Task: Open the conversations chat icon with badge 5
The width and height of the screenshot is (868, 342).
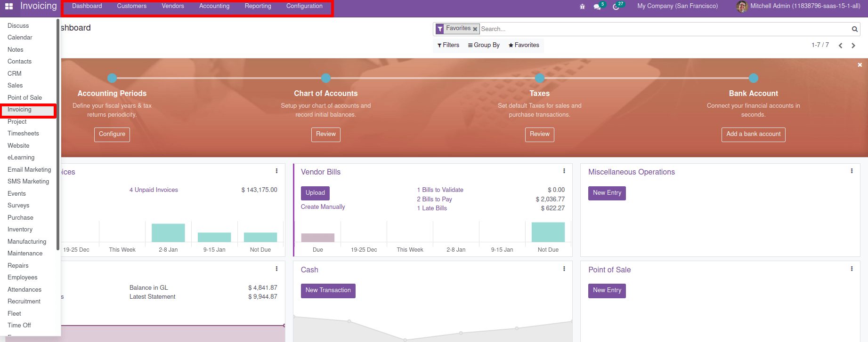Action: click(597, 7)
